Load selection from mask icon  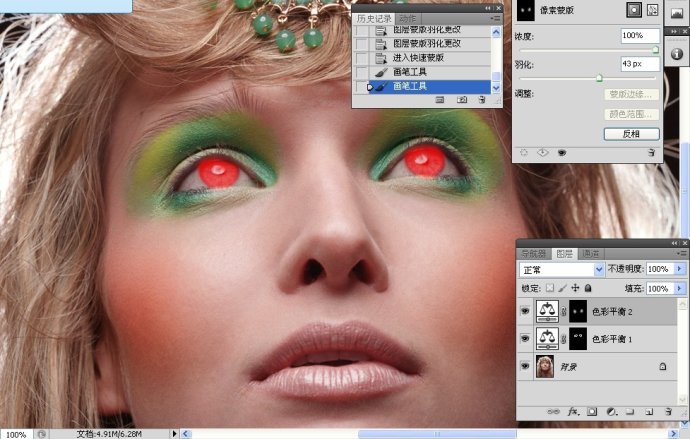pos(524,153)
